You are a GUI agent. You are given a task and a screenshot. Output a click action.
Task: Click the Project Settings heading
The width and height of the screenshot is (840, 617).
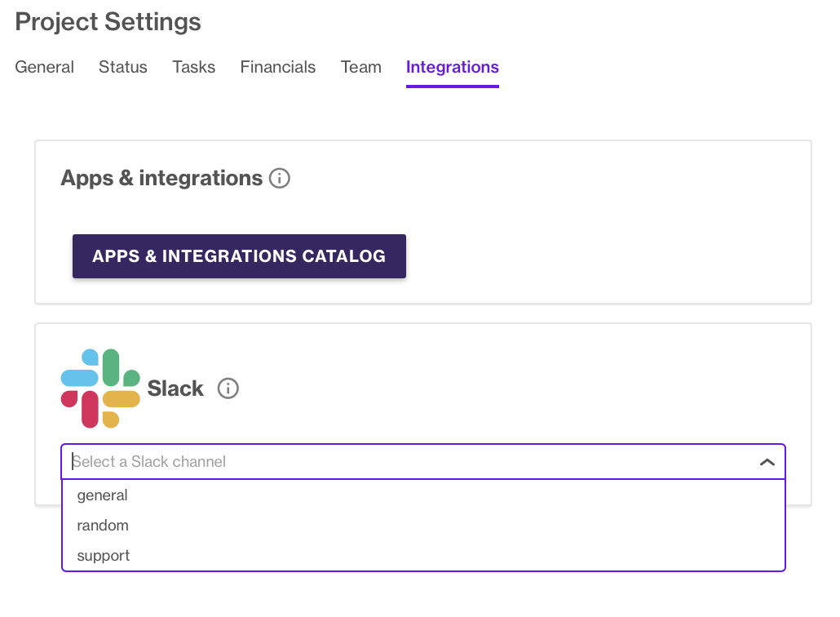tap(108, 22)
